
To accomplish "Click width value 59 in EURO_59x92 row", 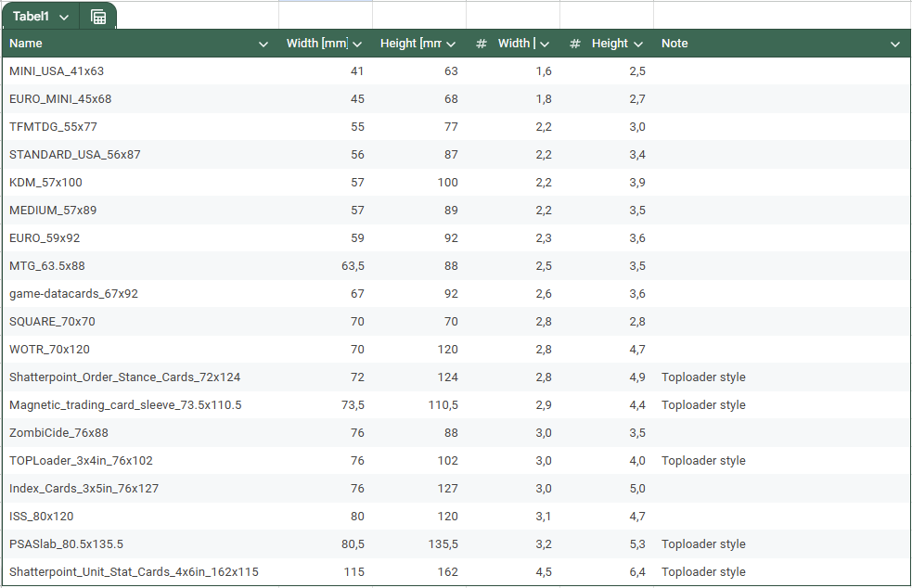I will tap(357, 238).
